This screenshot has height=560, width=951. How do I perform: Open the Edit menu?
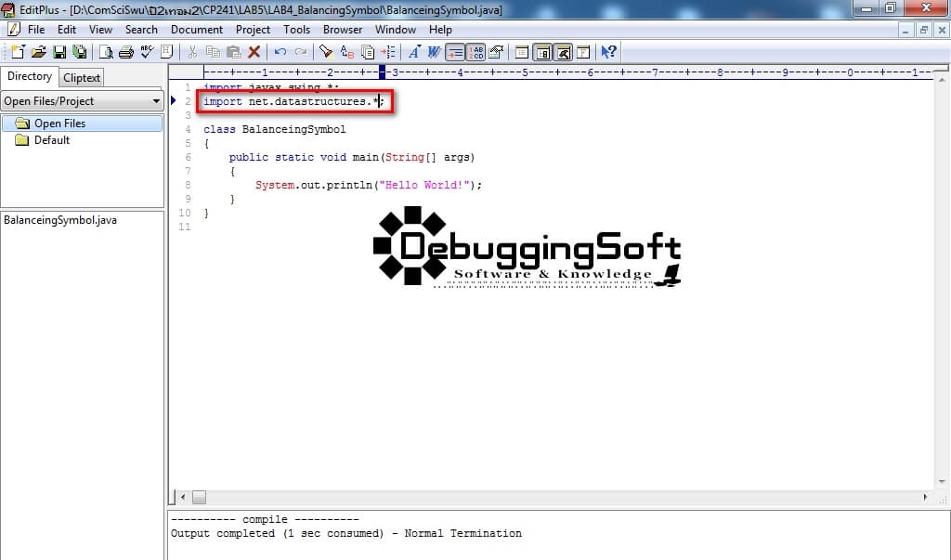coord(67,30)
